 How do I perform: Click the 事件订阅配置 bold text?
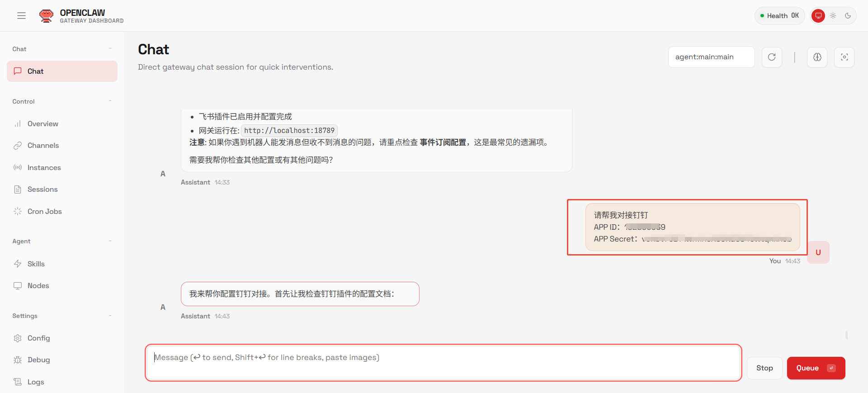(x=443, y=142)
